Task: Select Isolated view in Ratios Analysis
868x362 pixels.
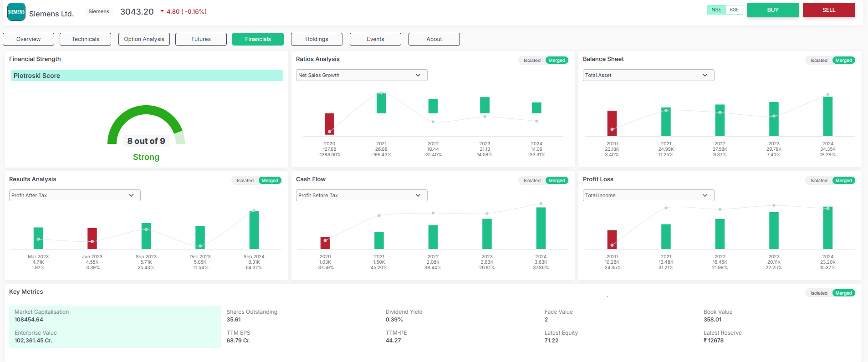Action: point(531,60)
